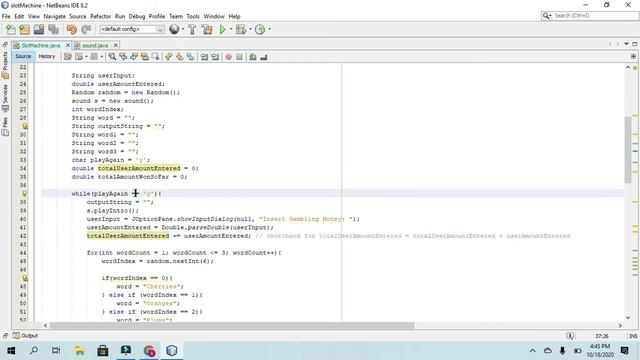Click the Uncomment lines icon
Image resolution: width=640 pixels, height=360 pixels.
(x=264, y=57)
